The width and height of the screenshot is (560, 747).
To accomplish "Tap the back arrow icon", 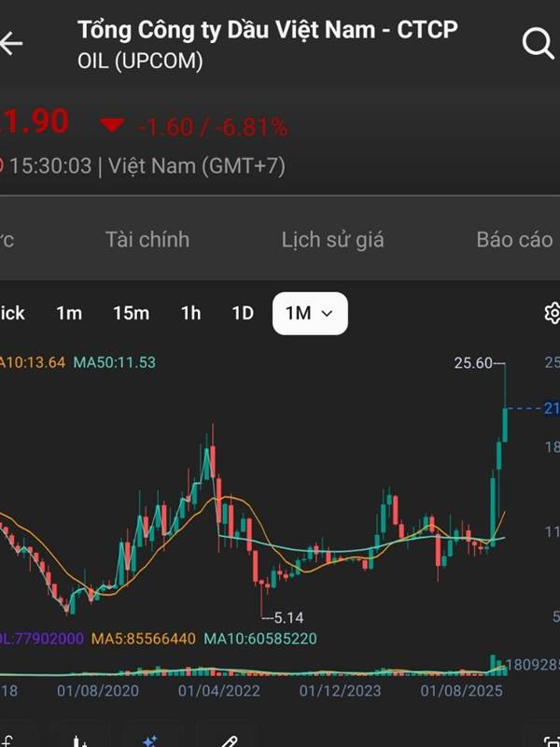I will coord(10,43).
